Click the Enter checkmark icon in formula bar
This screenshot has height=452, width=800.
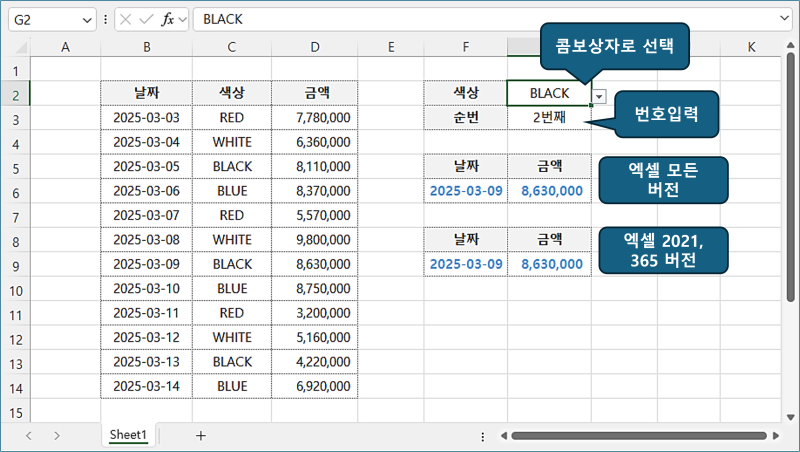tap(144, 19)
